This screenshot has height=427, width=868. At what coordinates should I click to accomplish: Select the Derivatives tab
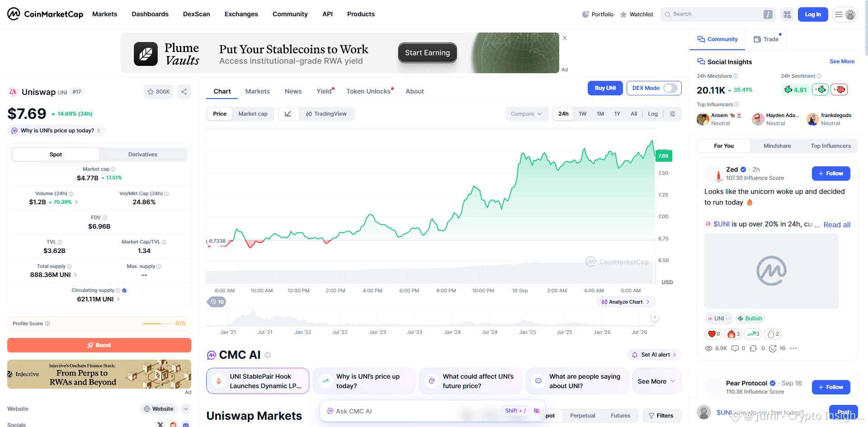coord(143,155)
